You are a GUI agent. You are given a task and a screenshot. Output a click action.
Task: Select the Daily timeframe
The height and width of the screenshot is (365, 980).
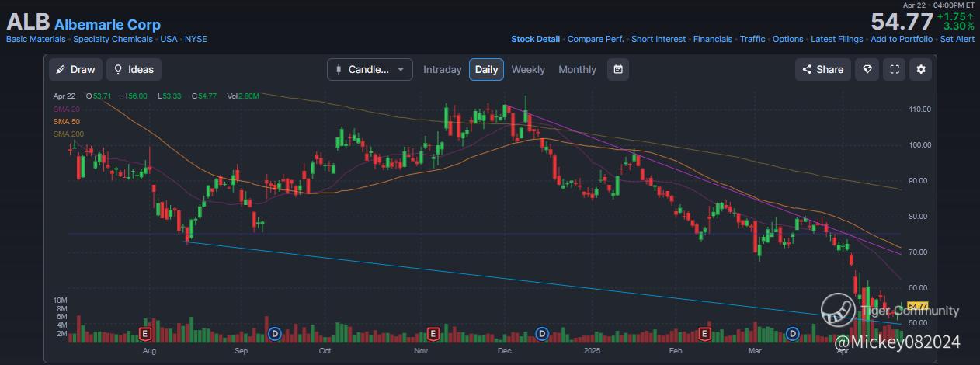486,69
